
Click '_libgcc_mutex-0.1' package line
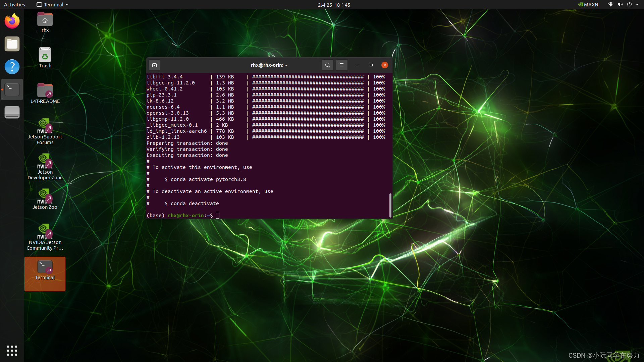point(266,125)
